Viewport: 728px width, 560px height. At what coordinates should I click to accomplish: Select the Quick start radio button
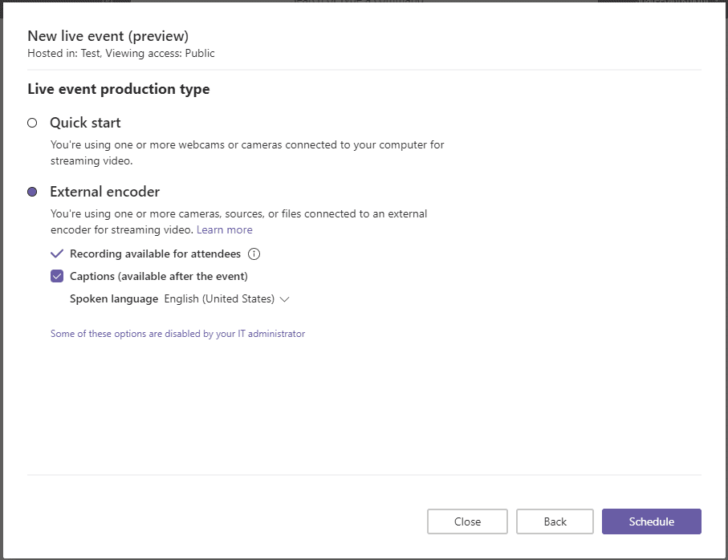(x=32, y=123)
